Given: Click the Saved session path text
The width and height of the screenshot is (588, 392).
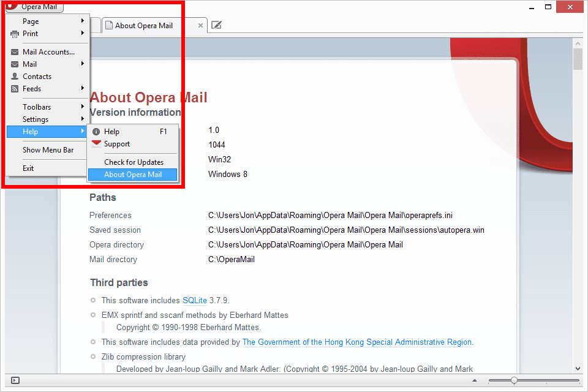Looking at the screenshot, I should tap(346, 230).
